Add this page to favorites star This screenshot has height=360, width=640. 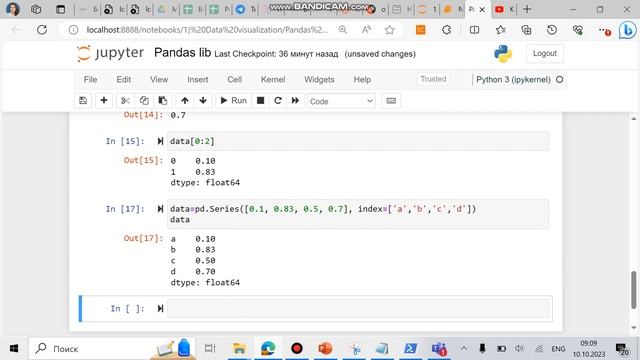click(389, 30)
